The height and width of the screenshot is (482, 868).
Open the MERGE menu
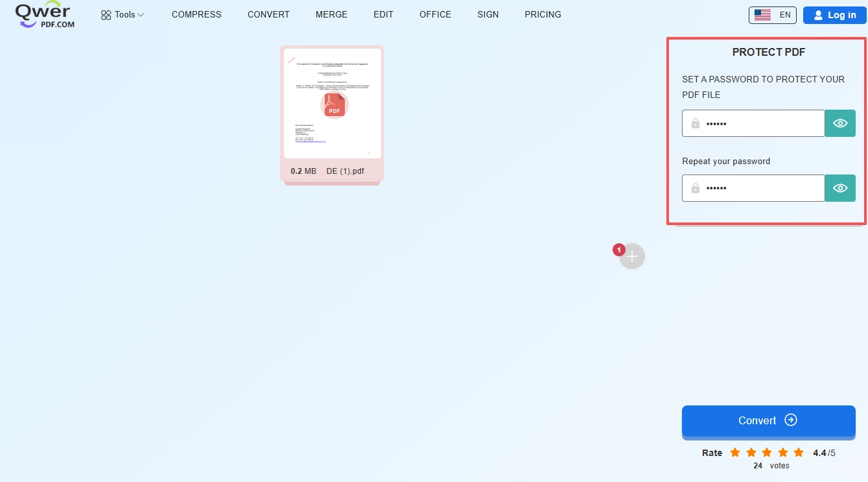pyautogui.click(x=331, y=14)
